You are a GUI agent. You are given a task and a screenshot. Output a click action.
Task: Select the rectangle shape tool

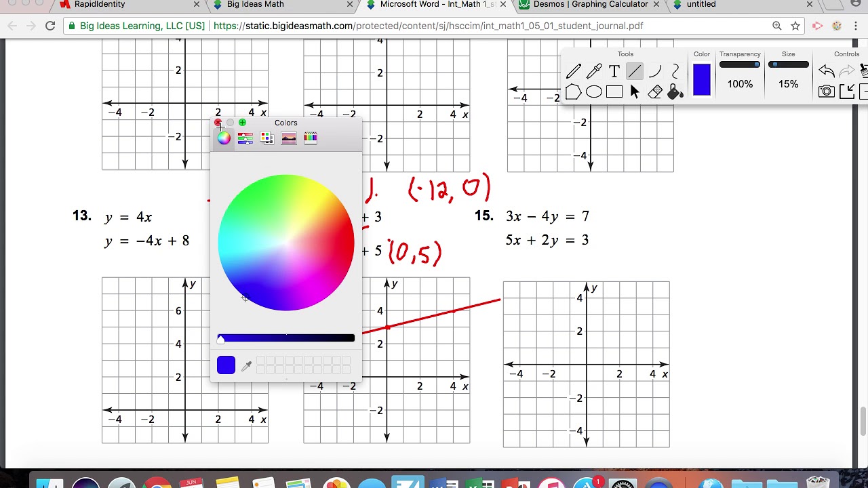614,91
